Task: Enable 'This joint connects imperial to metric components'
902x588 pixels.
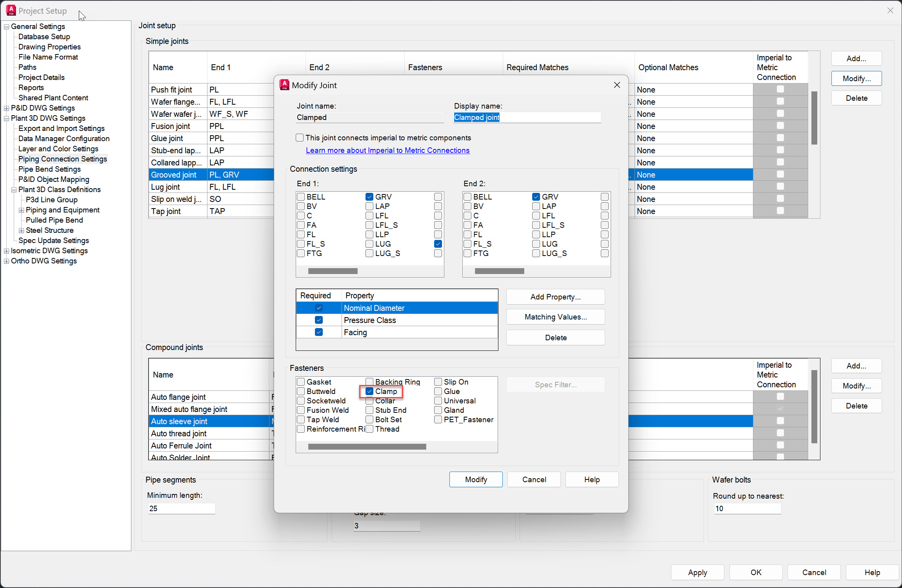Action: click(299, 138)
